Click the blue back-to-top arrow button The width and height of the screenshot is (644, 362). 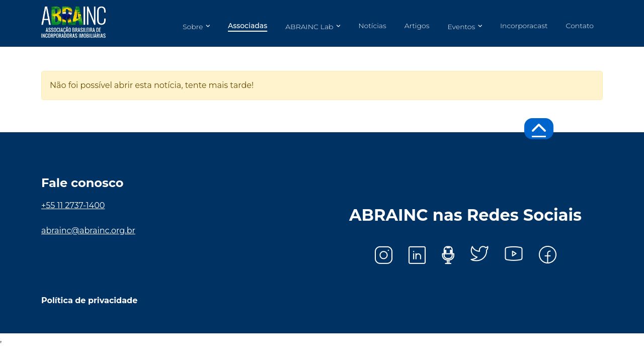point(539,129)
